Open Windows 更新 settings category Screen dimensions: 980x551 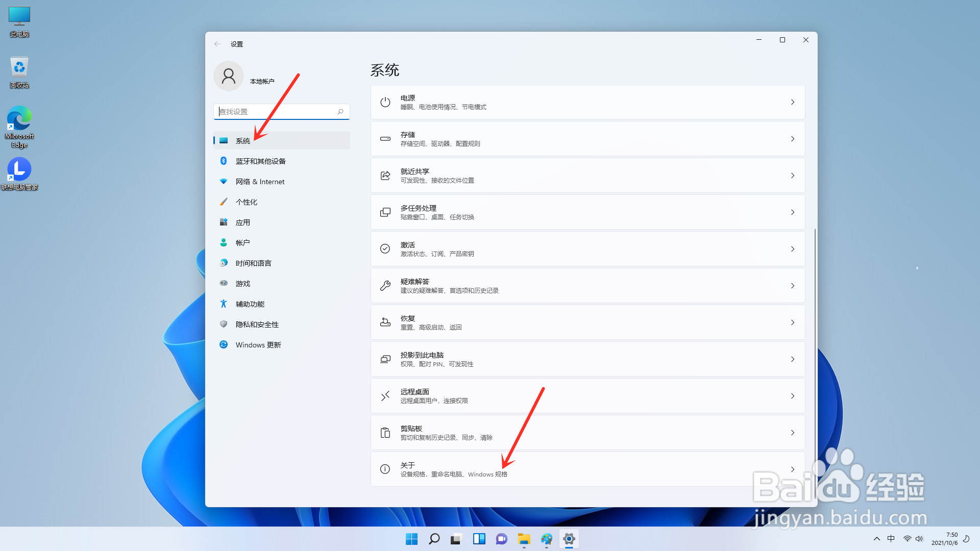(x=282, y=344)
